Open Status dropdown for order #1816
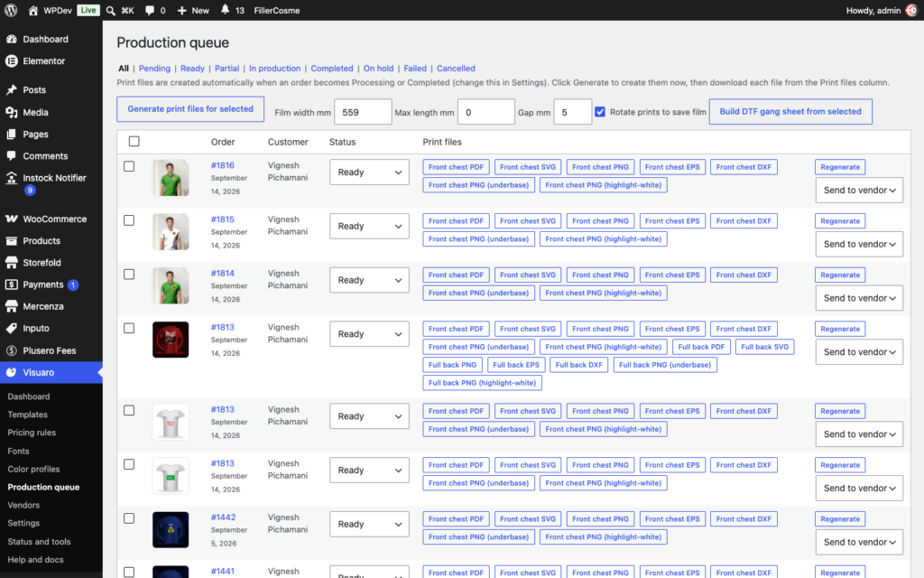The width and height of the screenshot is (924, 578). [369, 172]
